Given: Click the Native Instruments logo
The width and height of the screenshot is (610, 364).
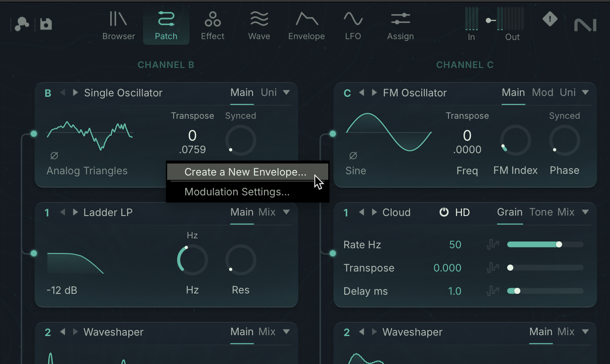Looking at the screenshot, I should (585, 25).
